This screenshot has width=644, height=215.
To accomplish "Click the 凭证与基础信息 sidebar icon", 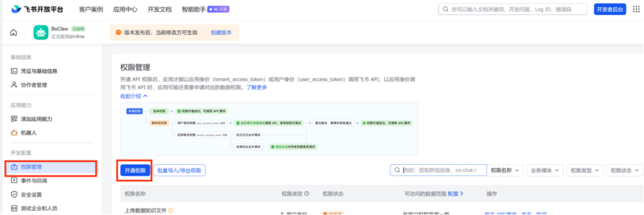I will [x=14, y=71].
